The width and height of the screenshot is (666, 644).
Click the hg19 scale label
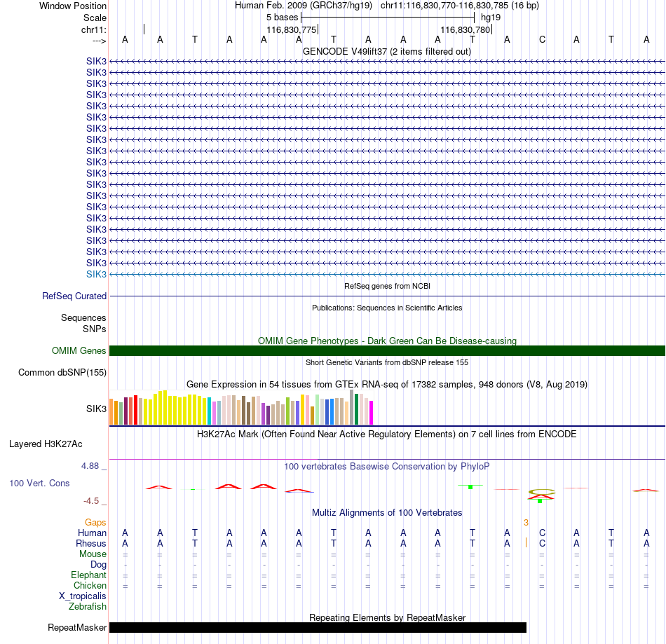491,18
